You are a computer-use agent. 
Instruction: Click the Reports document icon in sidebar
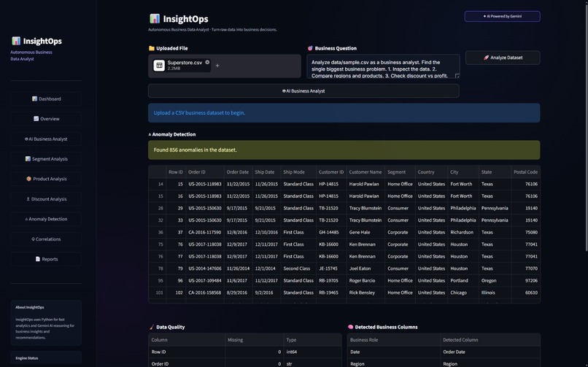tap(37, 259)
